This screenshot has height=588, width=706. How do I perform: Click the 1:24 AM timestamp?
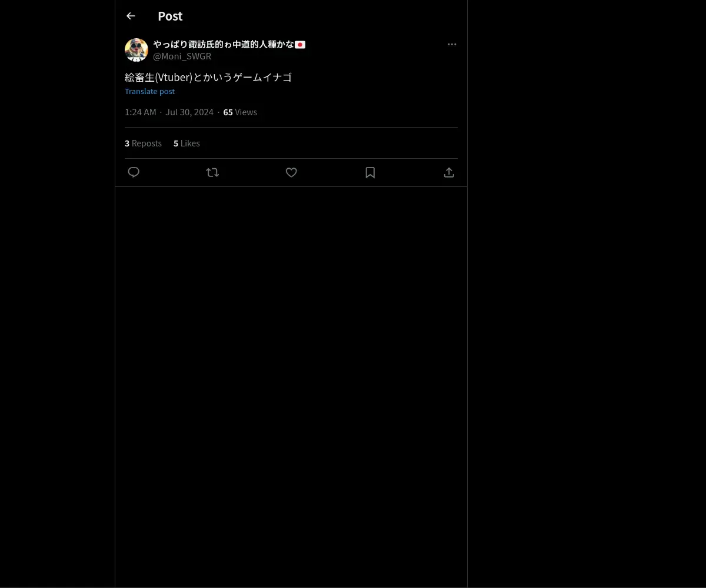pos(141,112)
